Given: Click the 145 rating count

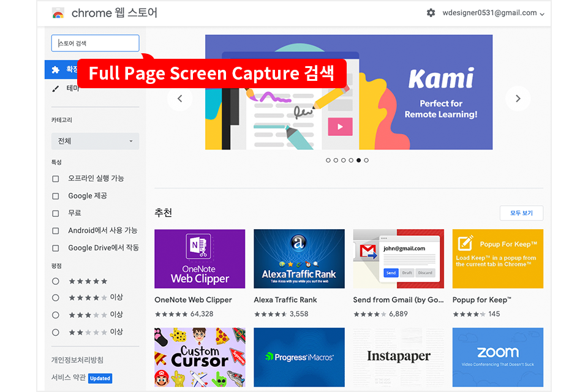Looking at the screenshot, I should point(494,314).
